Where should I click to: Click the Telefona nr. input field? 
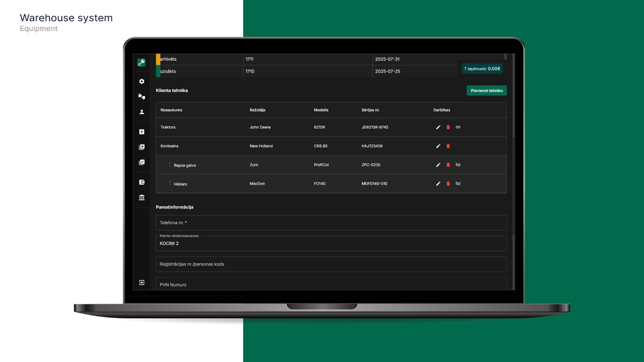click(331, 223)
